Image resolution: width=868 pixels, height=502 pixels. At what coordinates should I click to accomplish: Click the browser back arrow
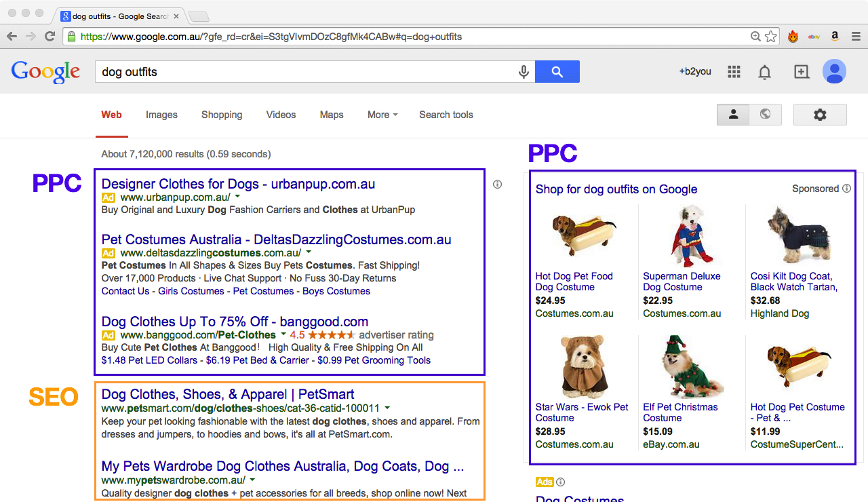[x=12, y=37]
